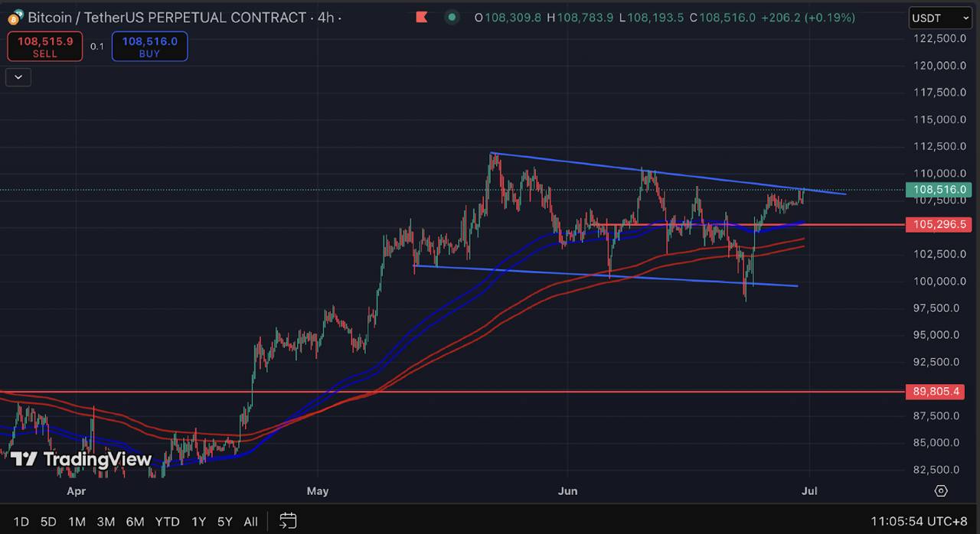Click the 0.1 order quantity field
The width and height of the screenshot is (980, 534).
point(97,46)
